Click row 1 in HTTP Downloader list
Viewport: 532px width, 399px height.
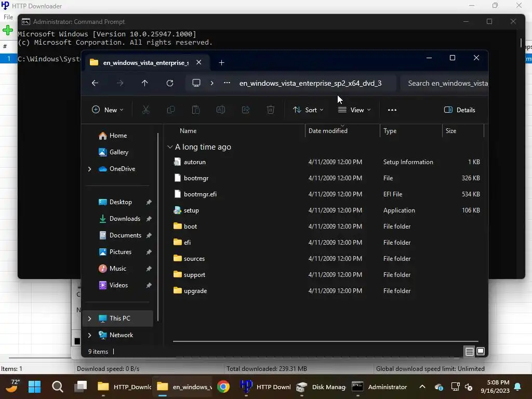[x=9, y=58]
